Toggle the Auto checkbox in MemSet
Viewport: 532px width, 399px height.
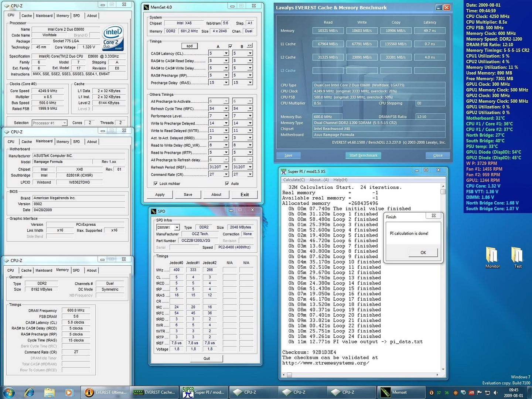click(x=227, y=183)
